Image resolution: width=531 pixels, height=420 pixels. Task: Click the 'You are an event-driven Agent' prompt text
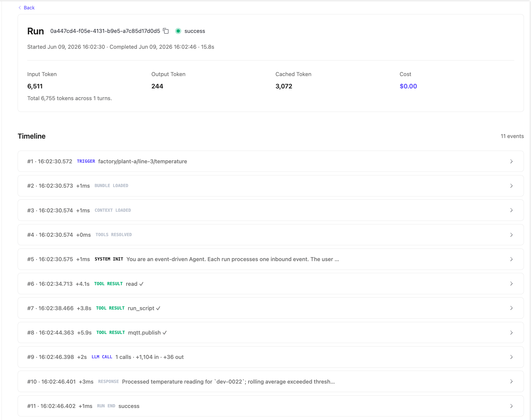[233, 259]
